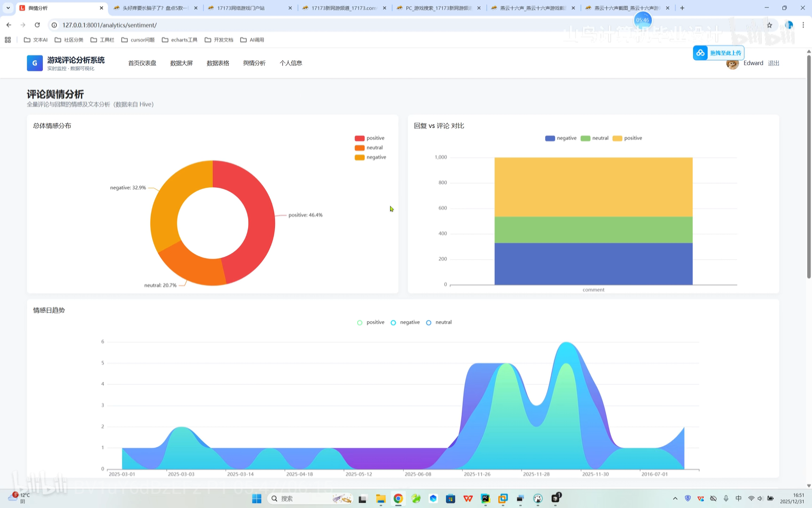Click the browser refresh icon
This screenshot has height=508, width=812.
37,25
